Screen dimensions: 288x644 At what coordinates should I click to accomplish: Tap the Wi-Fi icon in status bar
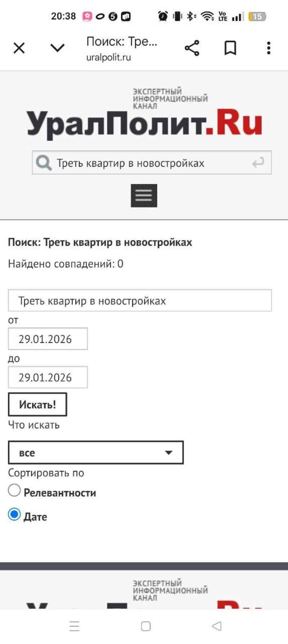(x=207, y=16)
